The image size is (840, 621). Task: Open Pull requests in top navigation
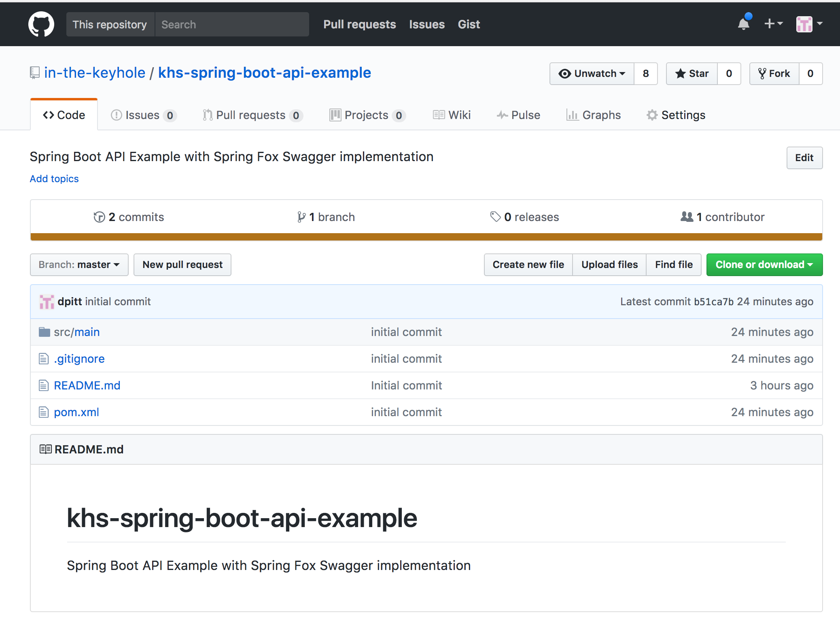pos(360,24)
